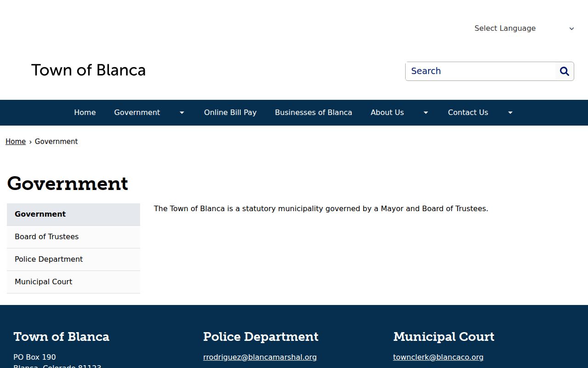This screenshot has height=368, width=588.
Task: Email townclerk@blancaco.org link
Action: pos(438,357)
